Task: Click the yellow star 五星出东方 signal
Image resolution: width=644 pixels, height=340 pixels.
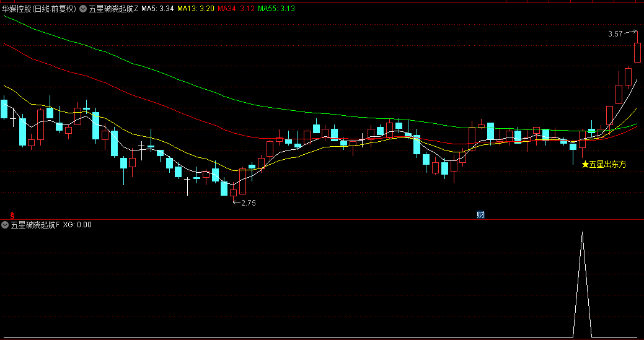Action: (604, 165)
